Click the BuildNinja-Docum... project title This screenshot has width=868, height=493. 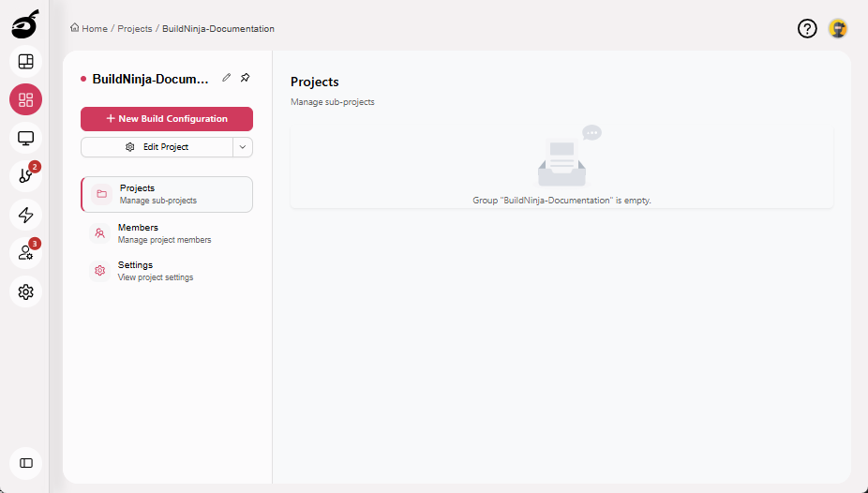coord(151,79)
